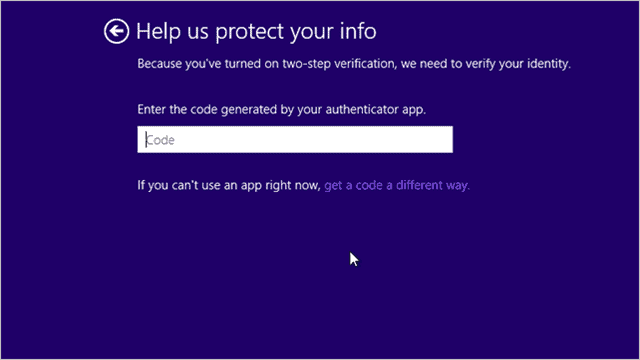Select the "Code" placeholder text in the box
Viewport: 640px width, 360px height.
pos(160,140)
